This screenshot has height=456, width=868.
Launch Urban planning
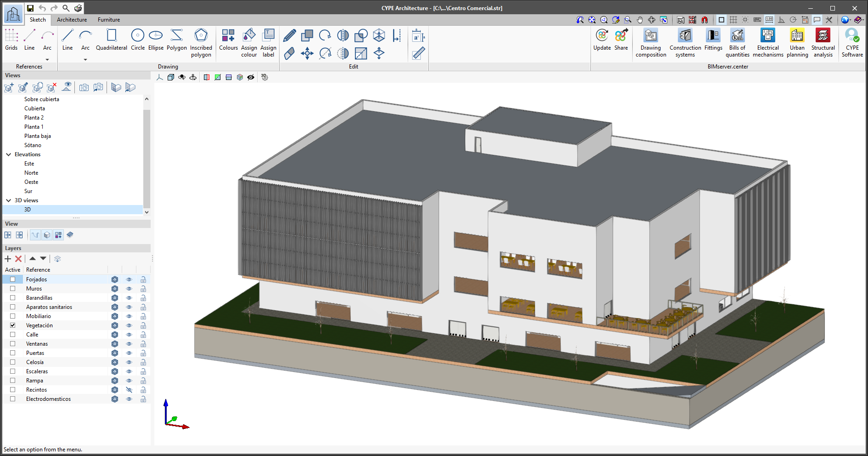pos(797,43)
